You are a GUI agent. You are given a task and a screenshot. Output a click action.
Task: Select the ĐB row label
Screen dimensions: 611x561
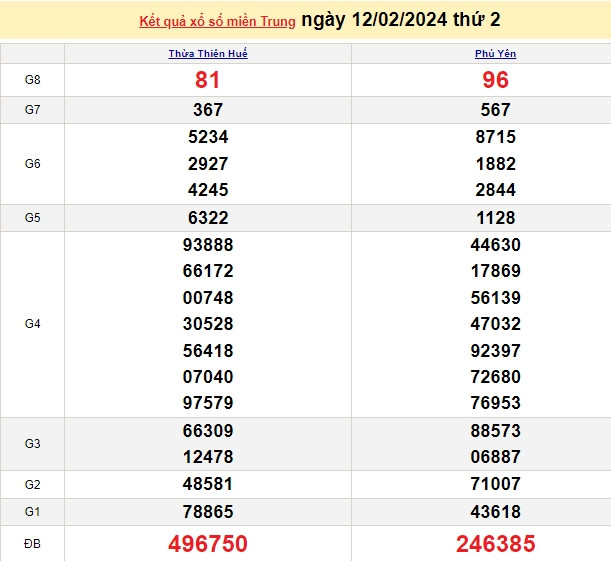[x=32, y=544]
